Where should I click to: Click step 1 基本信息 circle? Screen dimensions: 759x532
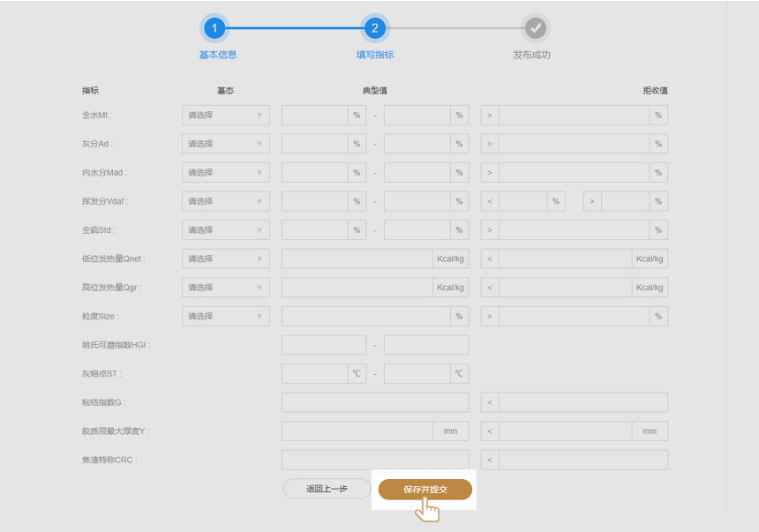[x=214, y=28]
